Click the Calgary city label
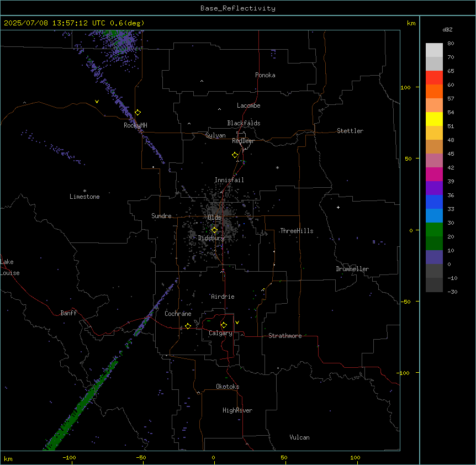 (x=220, y=333)
